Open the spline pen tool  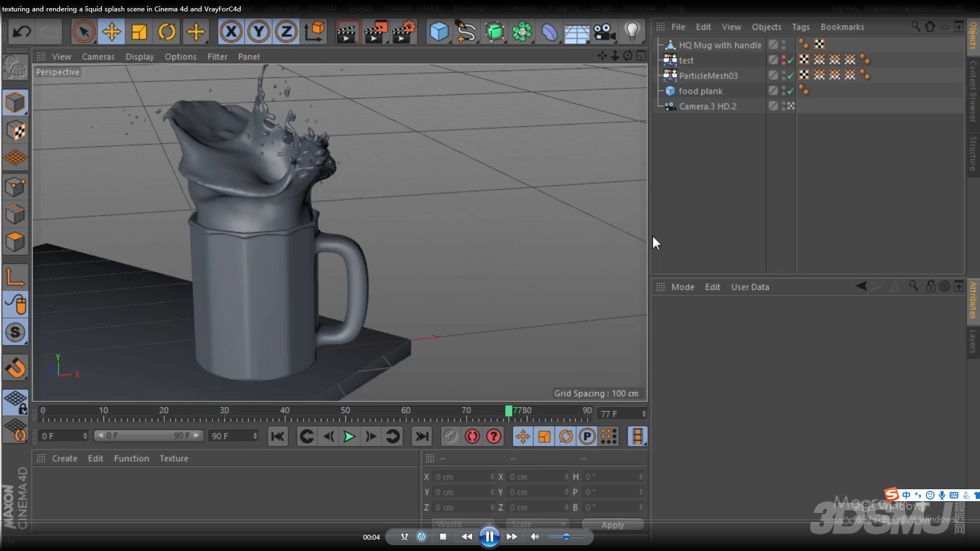pyautogui.click(x=466, y=32)
